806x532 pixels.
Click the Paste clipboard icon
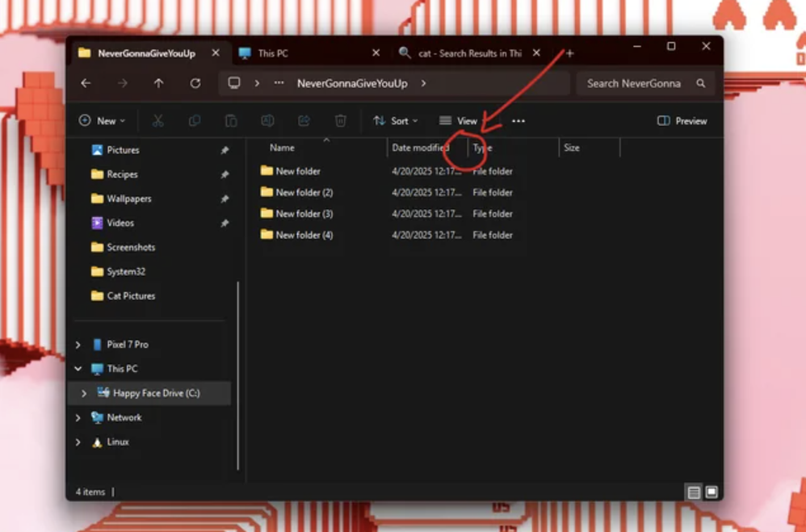point(231,121)
